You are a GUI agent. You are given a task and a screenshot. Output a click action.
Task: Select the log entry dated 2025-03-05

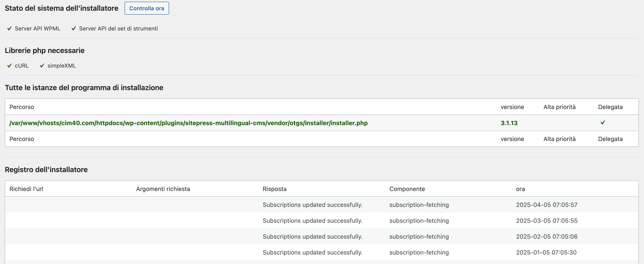coord(547,221)
